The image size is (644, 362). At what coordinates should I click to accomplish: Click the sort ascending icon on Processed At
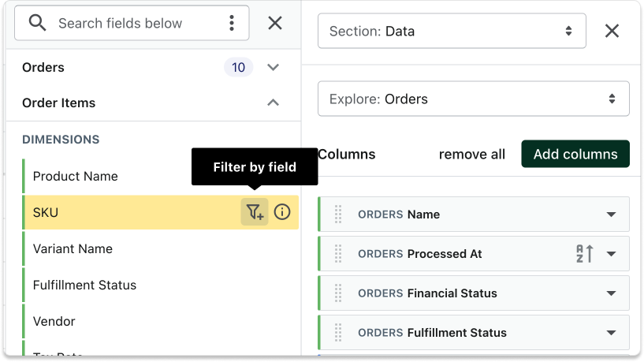click(584, 254)
